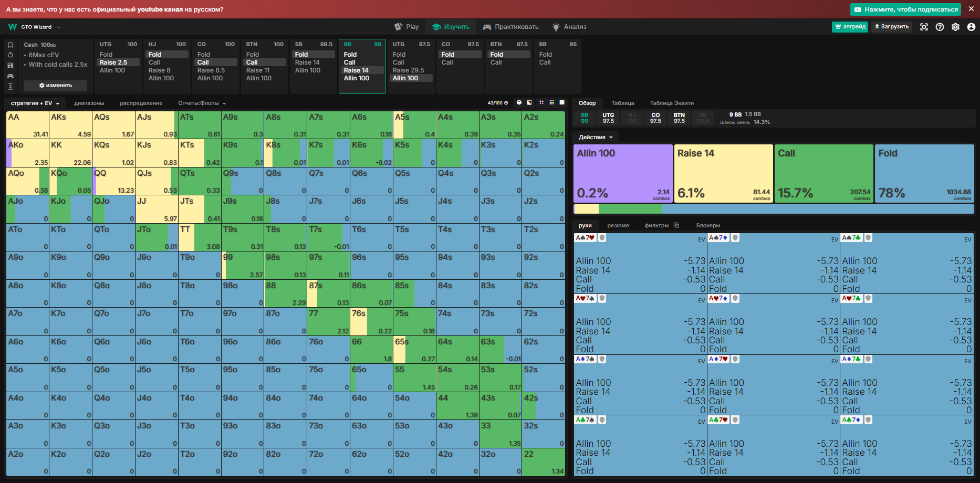The image size is (980, 483).
Task: Select the purple Allin 100 action block
Action: (x=623, y=174)
